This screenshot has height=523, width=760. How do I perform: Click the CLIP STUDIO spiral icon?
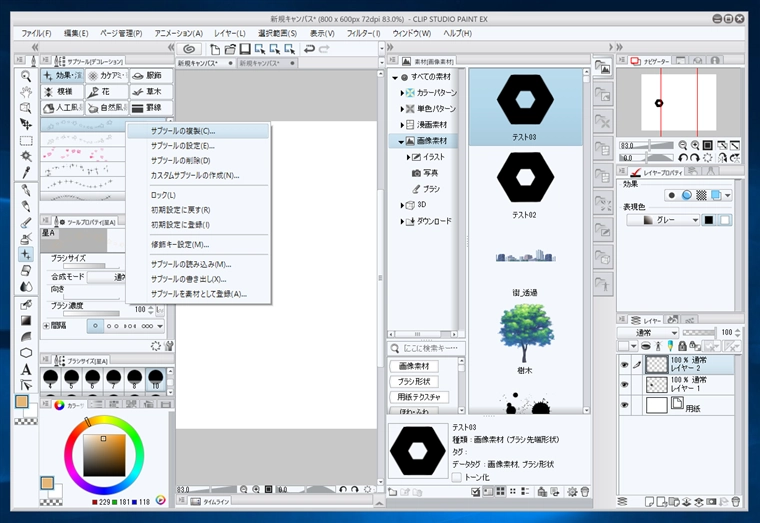click(x=189, y=49)
